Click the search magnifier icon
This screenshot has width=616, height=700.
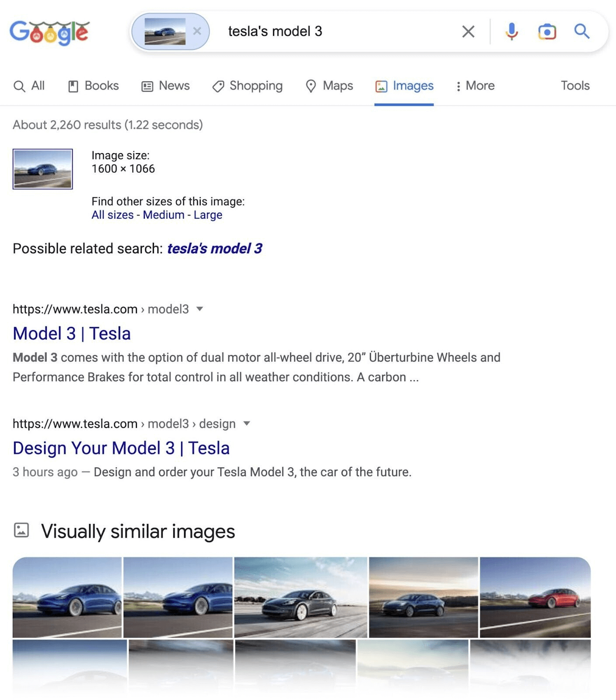[x=581, y=31]
